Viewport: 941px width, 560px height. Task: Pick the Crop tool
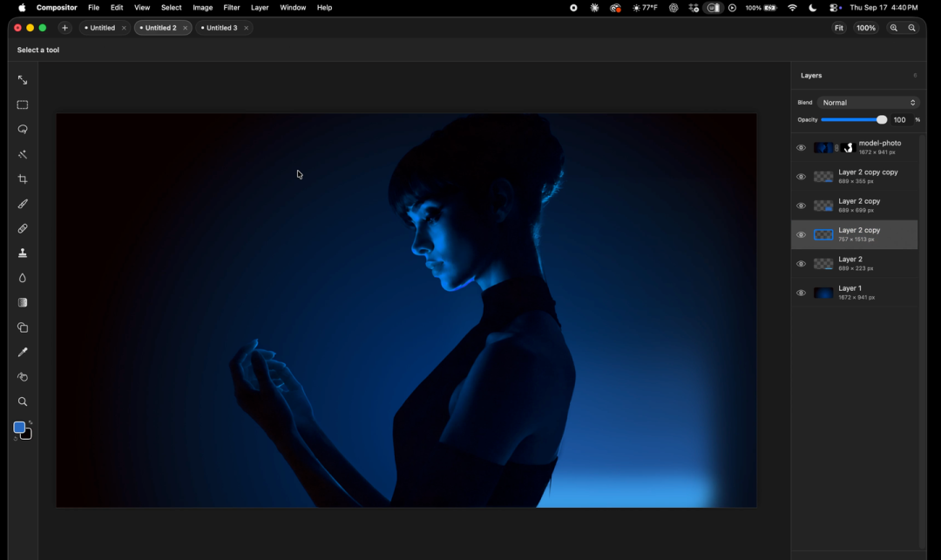click(x=22, y=179)
